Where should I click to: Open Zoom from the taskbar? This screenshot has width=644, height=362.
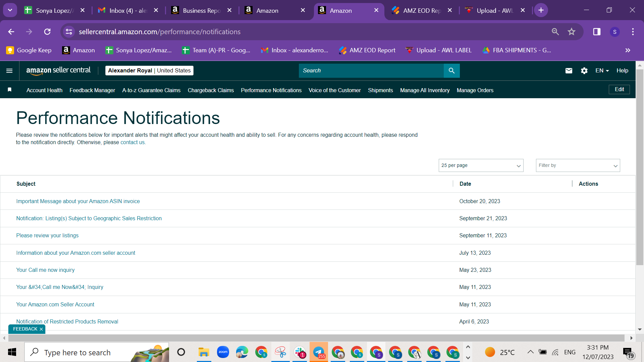(x=223, y=352)
